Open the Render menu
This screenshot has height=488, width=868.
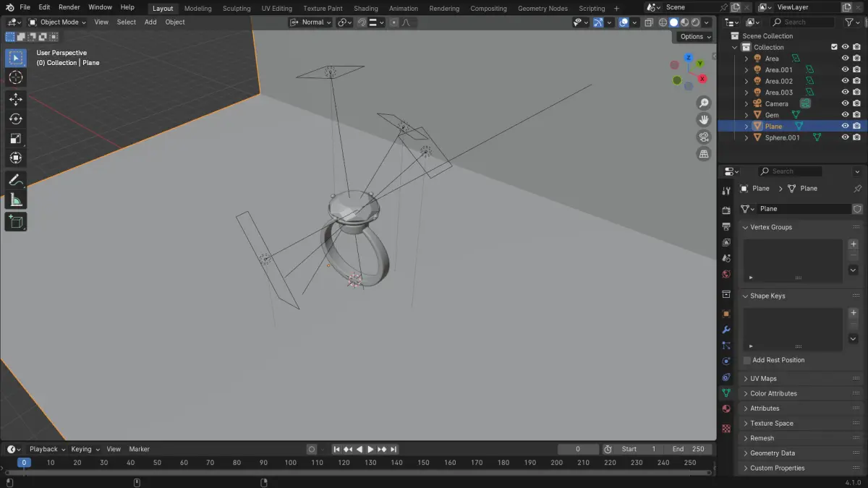pyautogui.click(x=69, y=7)
